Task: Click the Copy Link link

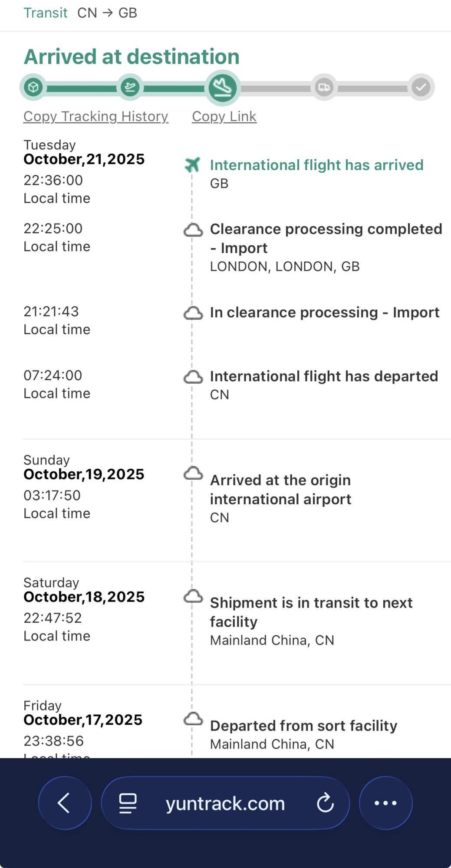Action: click(x=224, y=116)
